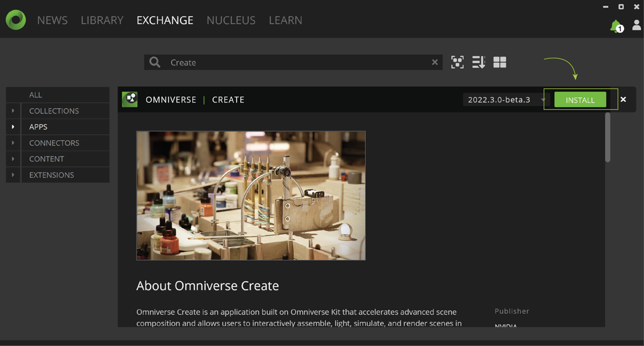Click the About Omniverse Create heading
This screenshot has height=346, width=644.
(208, 286)
